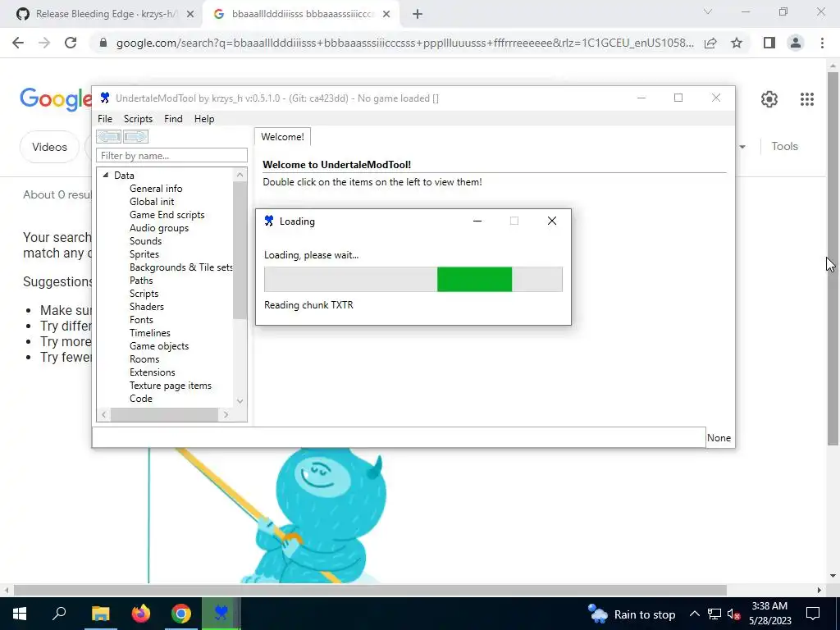Open Google settings gear
Image resolution: width=840 pixels, height=630 pixels.
coord(769,99)
